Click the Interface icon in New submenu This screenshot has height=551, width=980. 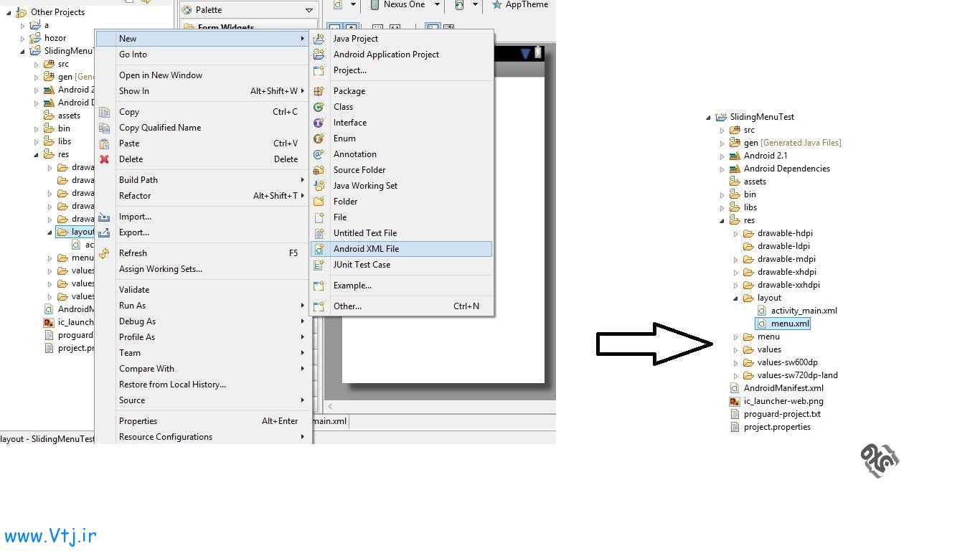pos(319,123)
